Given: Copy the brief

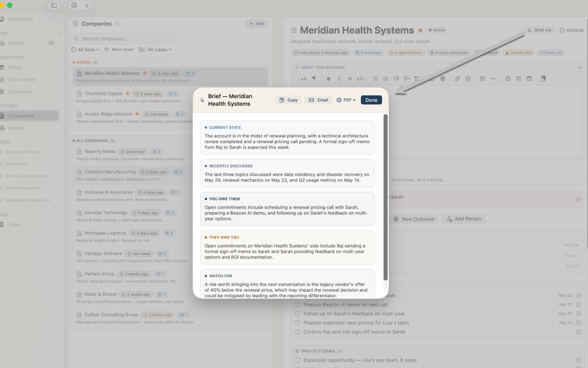Looking at the screenshot, I should [x=288, y=100].
